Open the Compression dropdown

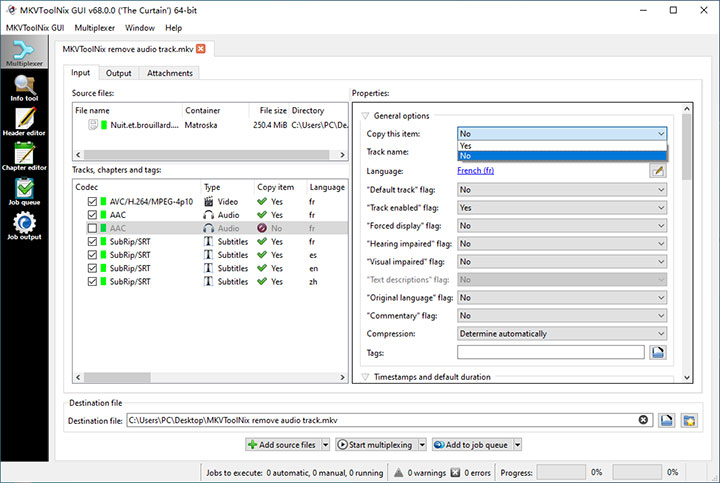(561, 334)
